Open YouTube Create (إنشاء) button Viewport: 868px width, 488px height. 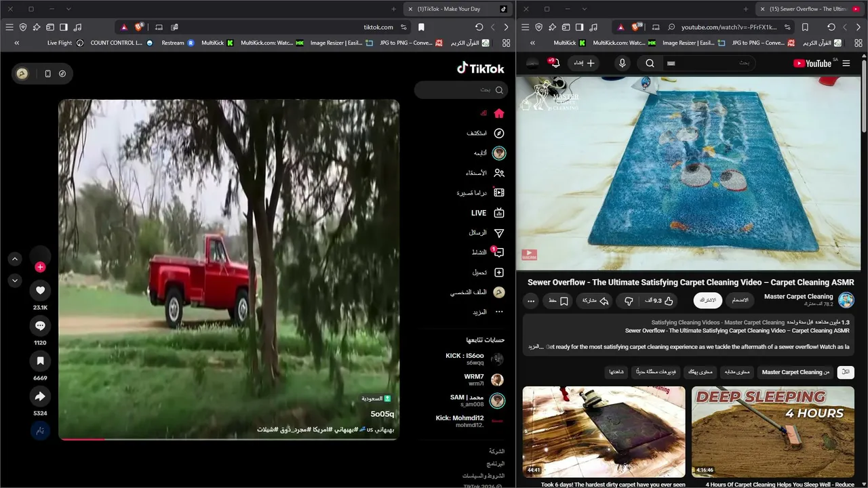tap(583, 63)
